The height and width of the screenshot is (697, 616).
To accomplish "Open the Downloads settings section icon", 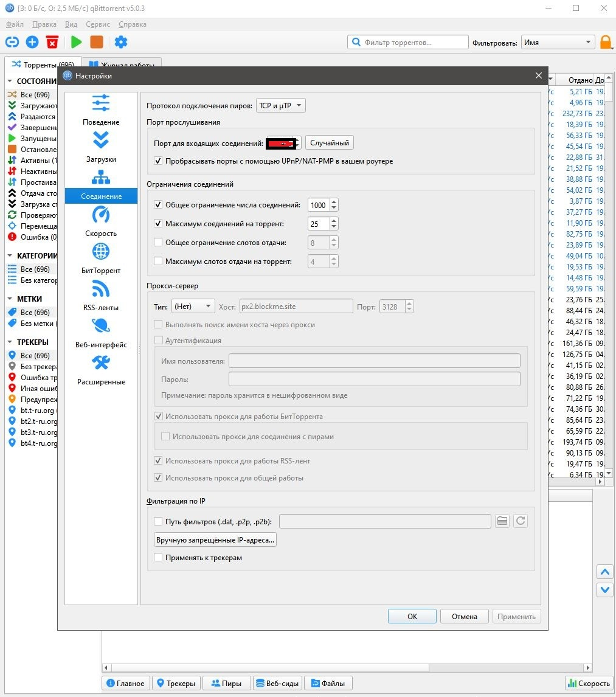I will 101,141.
